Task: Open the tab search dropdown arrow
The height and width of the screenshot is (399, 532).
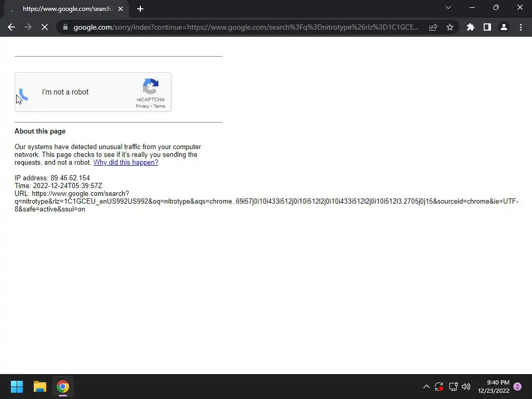Action: click(448, 7)
